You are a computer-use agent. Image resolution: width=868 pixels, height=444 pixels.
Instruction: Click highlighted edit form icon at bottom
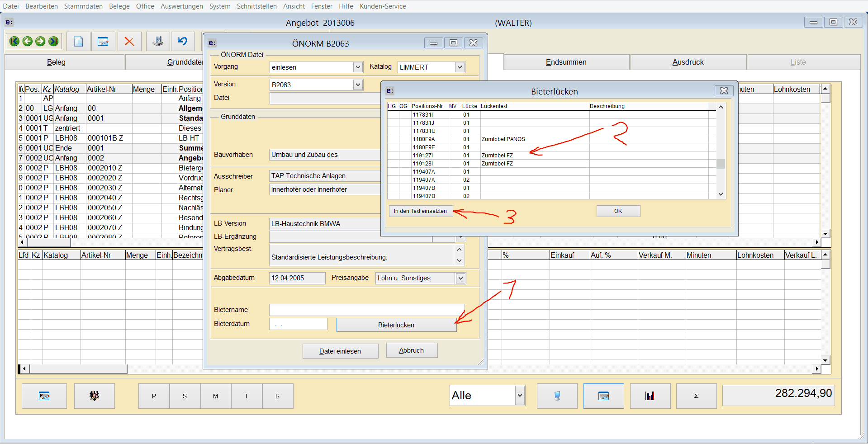pos(604,396)
